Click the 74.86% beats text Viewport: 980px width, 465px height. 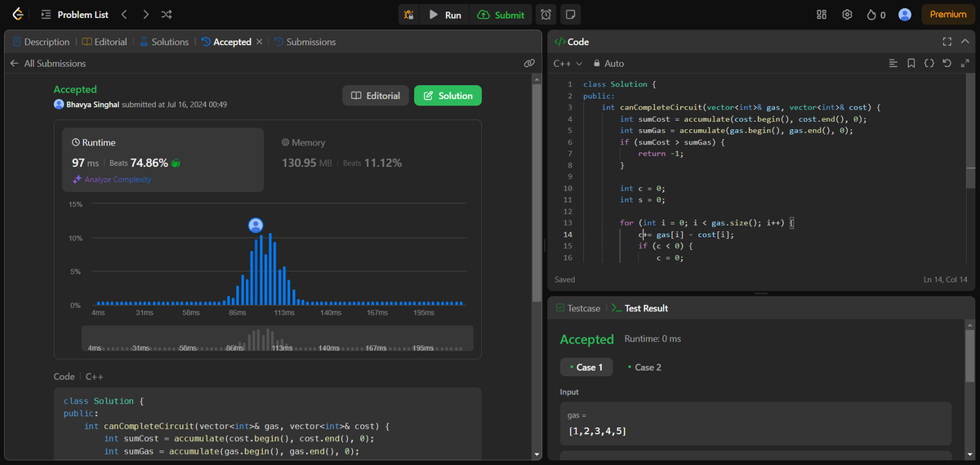[x=149, y=163]
